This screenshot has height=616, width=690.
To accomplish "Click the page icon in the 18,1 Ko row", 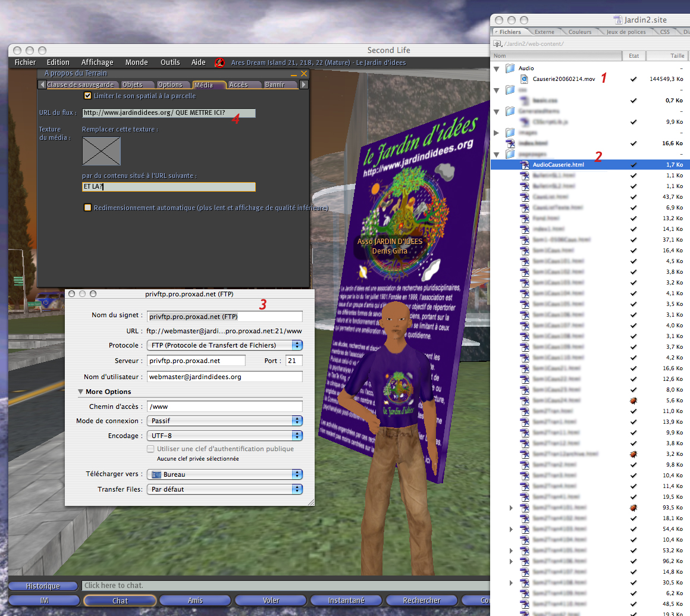I will click(525, 518).
